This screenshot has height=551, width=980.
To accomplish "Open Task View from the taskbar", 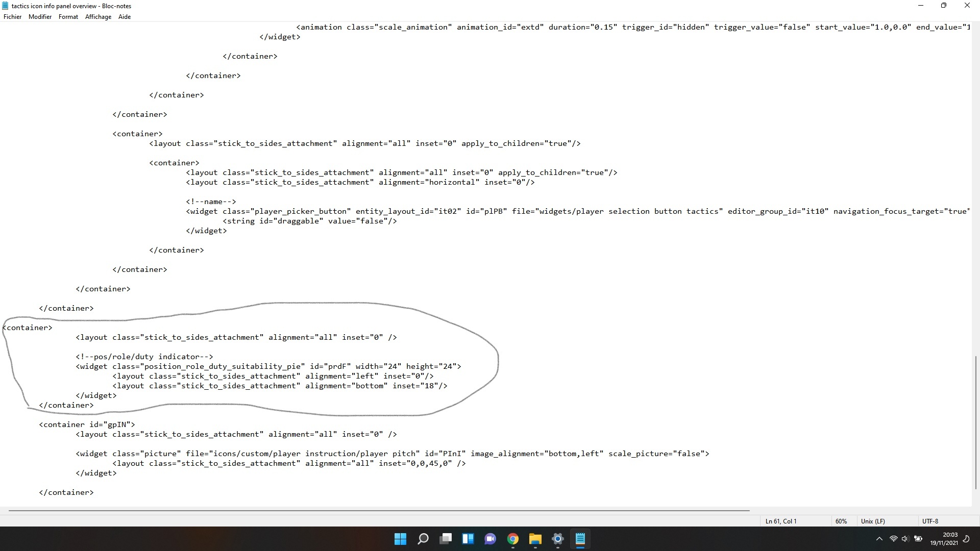I will 446,539.
